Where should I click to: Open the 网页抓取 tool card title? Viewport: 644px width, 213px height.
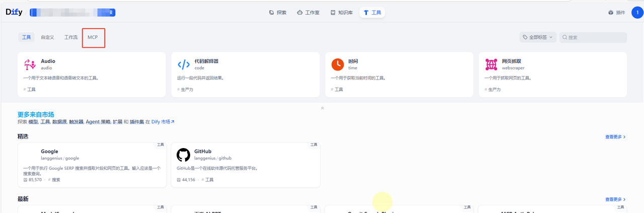[x=512, y=61]
